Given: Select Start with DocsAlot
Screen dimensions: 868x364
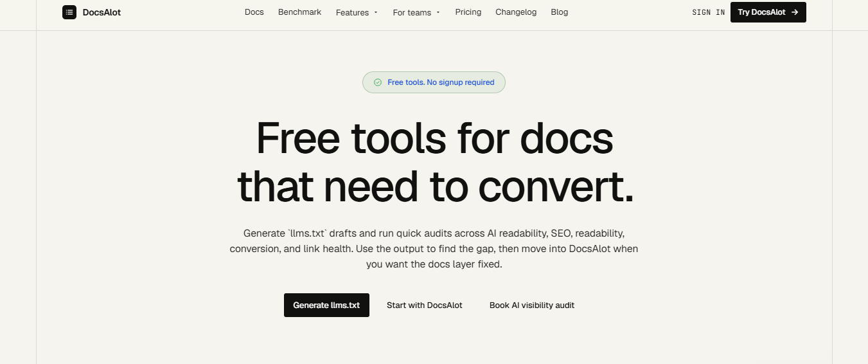Looking at the screenshot, I should (425, 305).
